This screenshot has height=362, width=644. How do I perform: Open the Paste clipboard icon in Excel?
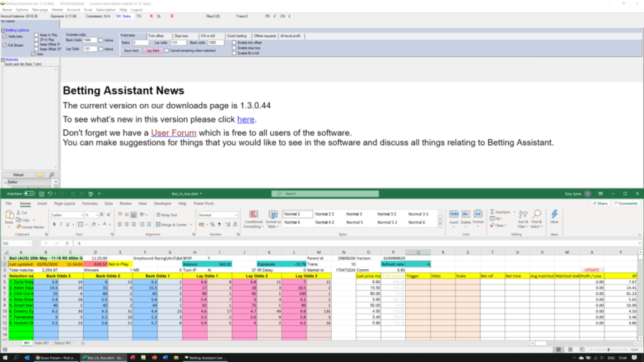[9, 215]
